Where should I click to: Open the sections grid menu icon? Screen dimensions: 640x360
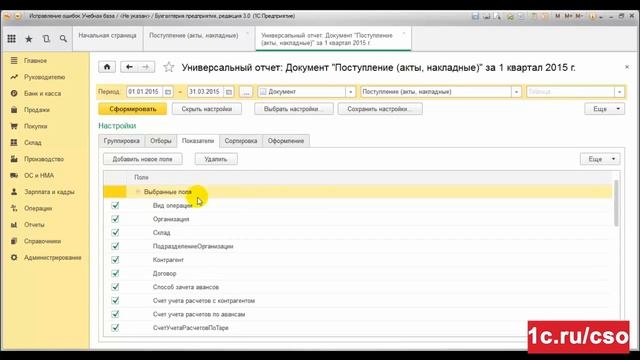tap(11, 39)
